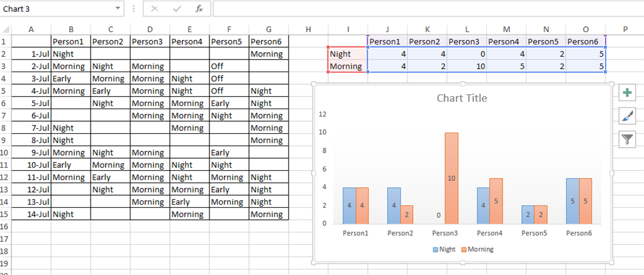
Task: Click cell L3 with value 10
Action: (467, 66)
